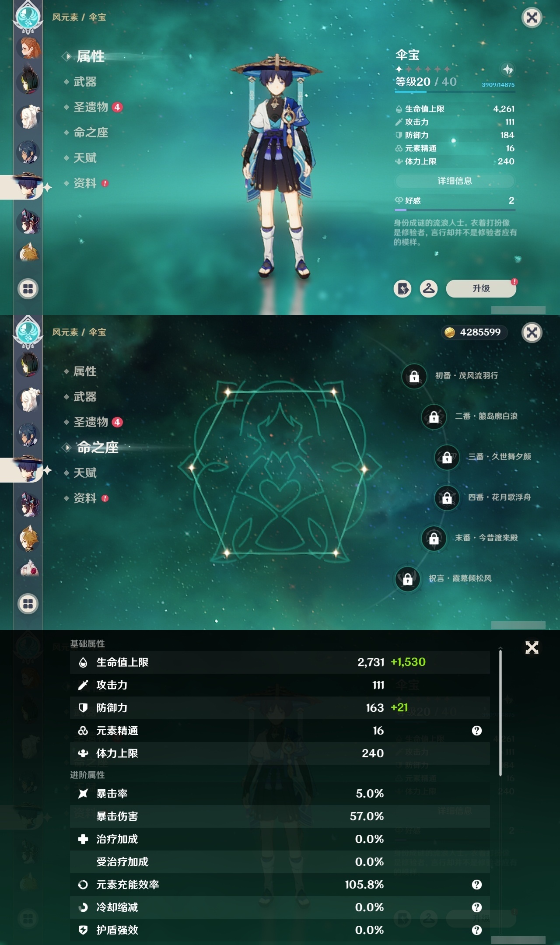Viewport: 560px width, 945px height.
Task: Click the 好感 friendship progress bar
Action: tap(455, 210)
